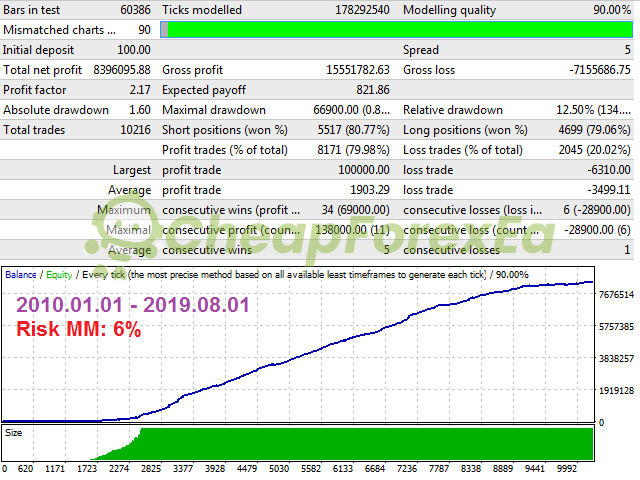Select the value 60386
This screenshot has height=480, width=640.
point(135,10)
